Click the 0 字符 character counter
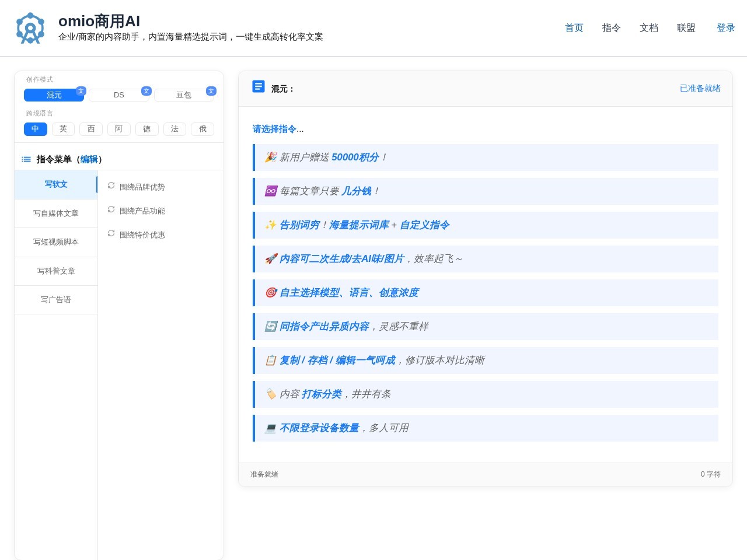The height and width of the screenshot is (560, 747). coord(711,474)
